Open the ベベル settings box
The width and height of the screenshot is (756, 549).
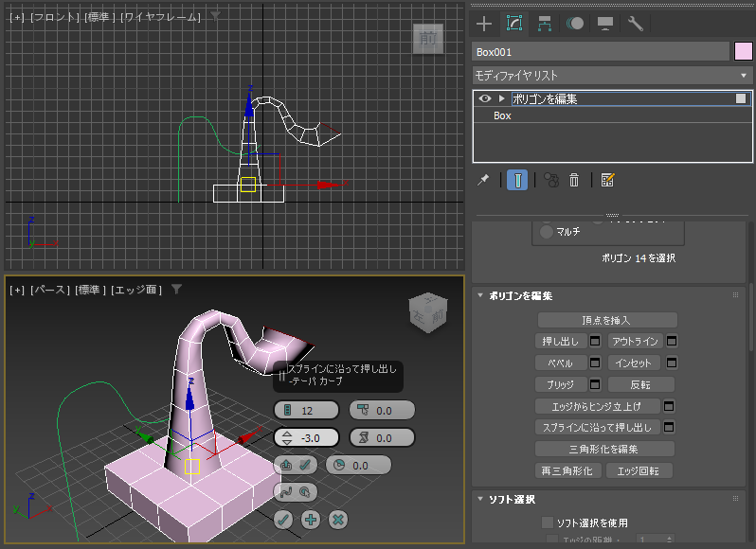(x=595, y=363)
